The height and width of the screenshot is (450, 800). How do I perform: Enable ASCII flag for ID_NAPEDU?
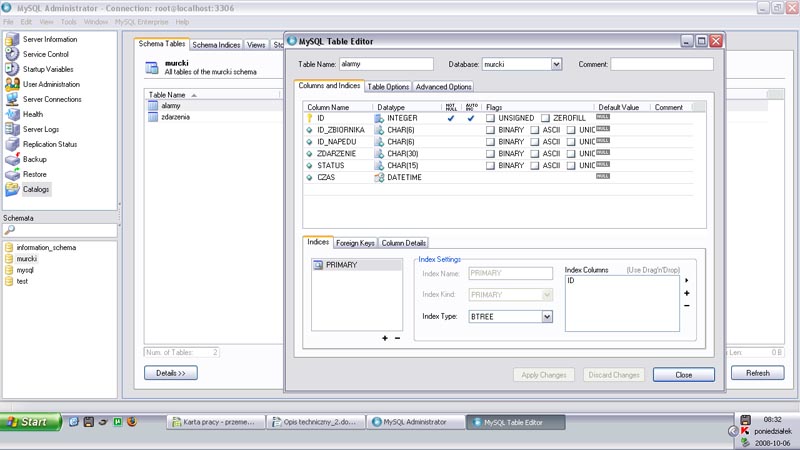pos(535,142)
